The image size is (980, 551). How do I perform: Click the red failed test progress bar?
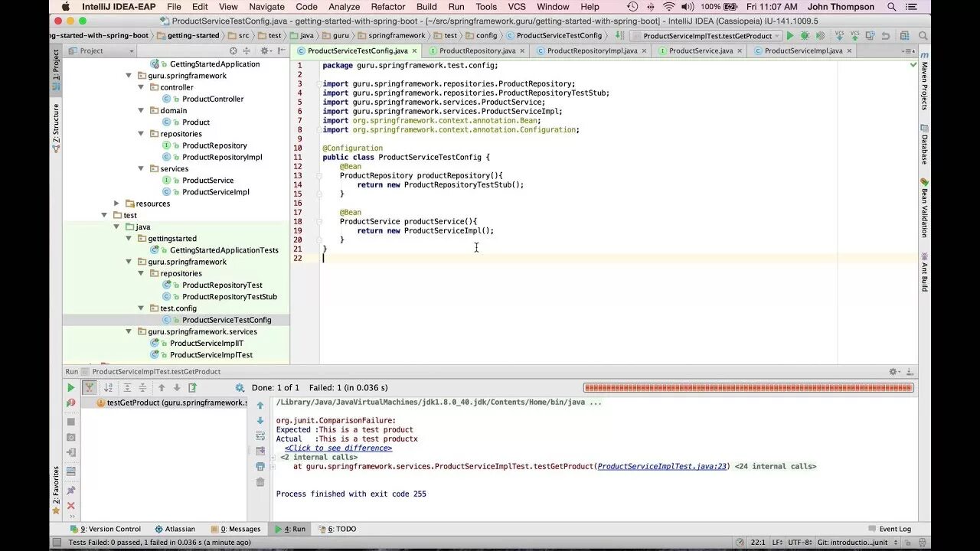click(748, 388)
